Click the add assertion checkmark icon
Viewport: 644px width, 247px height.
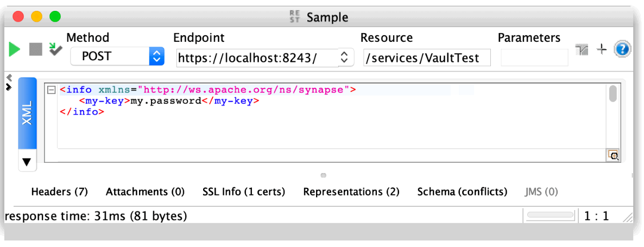(55, 49)
